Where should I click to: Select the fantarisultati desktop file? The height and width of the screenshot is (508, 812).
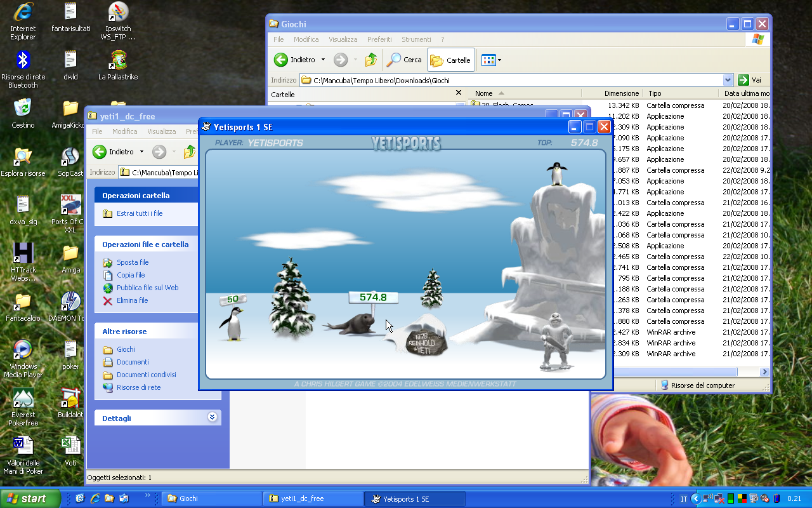point(70,17)
